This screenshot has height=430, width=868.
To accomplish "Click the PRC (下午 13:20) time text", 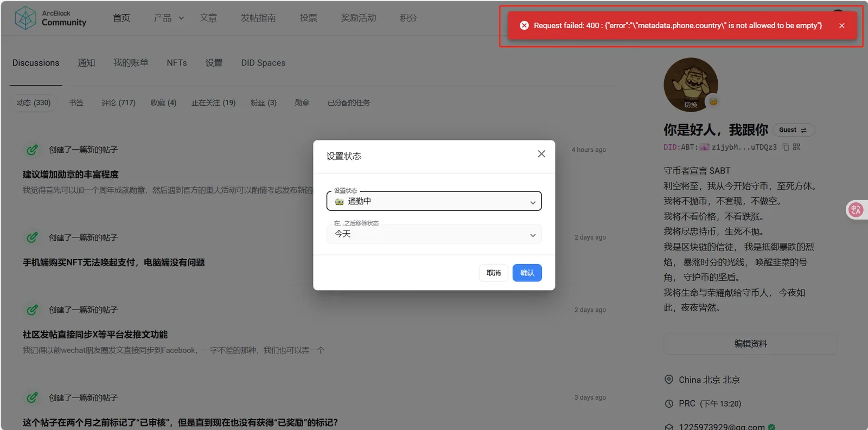I will [710, 403].
